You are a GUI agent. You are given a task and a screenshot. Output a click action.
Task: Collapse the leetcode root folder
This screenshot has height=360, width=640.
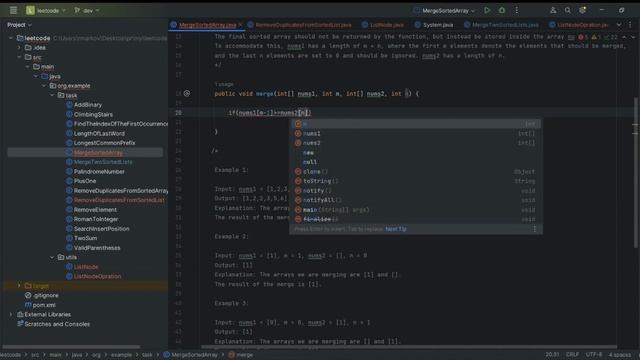(11, 38)
